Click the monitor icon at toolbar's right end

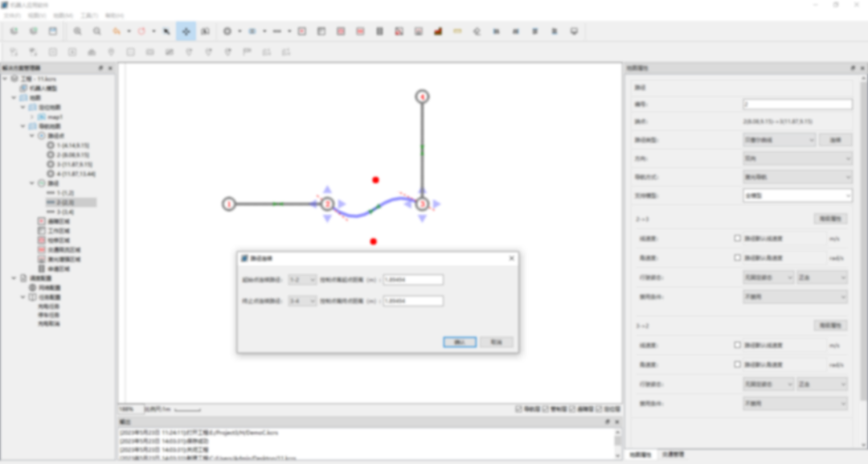pyautogui.click(x=574, y=31)
